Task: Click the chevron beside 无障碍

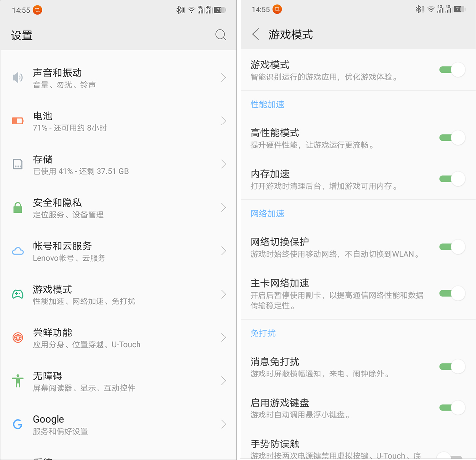Action: pyautogui.click(x=224, y=381)
